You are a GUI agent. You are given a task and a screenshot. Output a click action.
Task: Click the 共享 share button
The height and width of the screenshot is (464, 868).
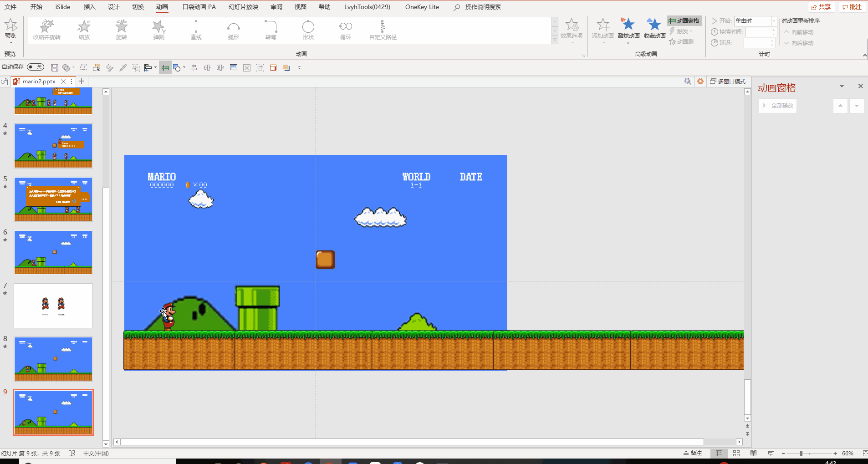(x=821, y=7)
